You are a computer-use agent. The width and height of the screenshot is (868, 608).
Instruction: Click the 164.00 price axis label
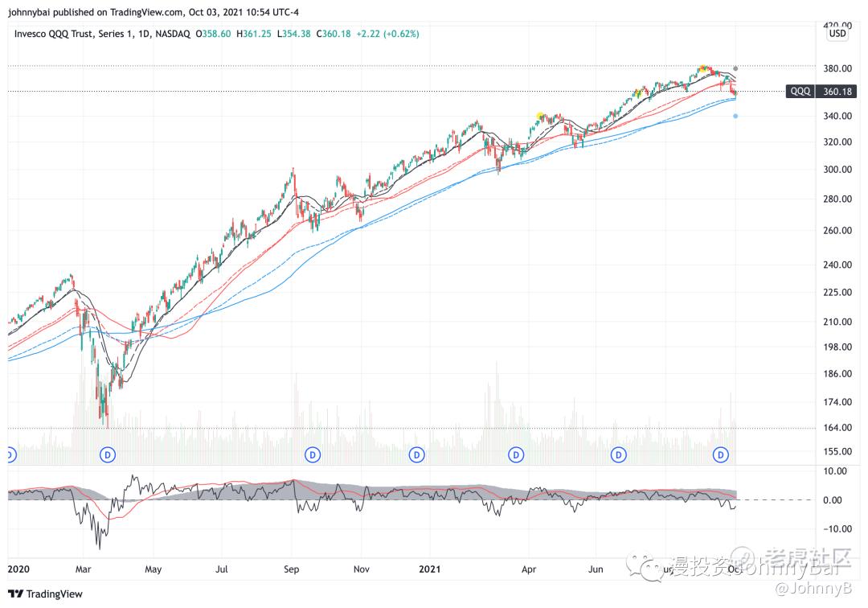[837, 428]
